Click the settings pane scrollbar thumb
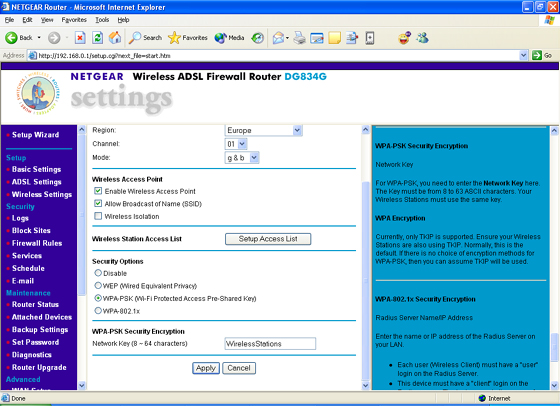 pos(365,281)
